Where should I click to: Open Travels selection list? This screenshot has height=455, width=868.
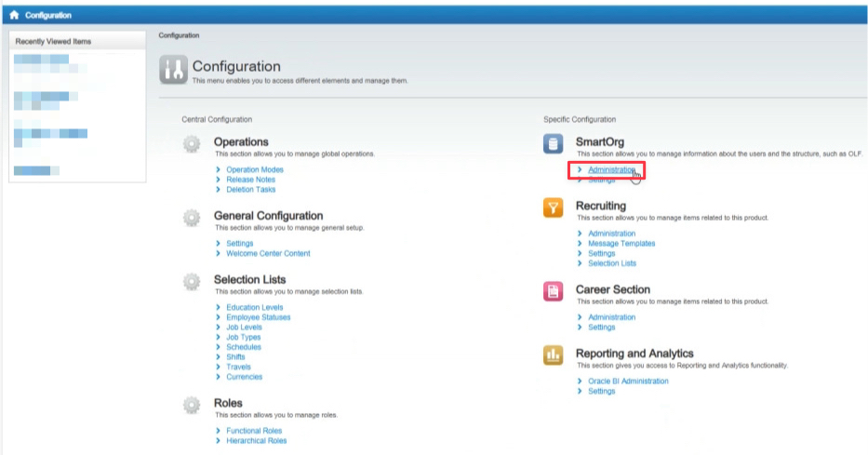[x=238, y=367]
